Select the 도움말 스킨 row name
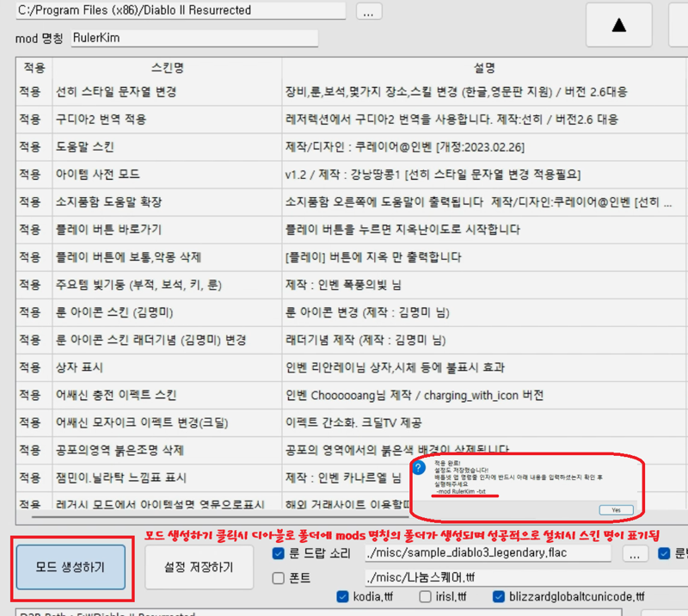 point(84,146)
